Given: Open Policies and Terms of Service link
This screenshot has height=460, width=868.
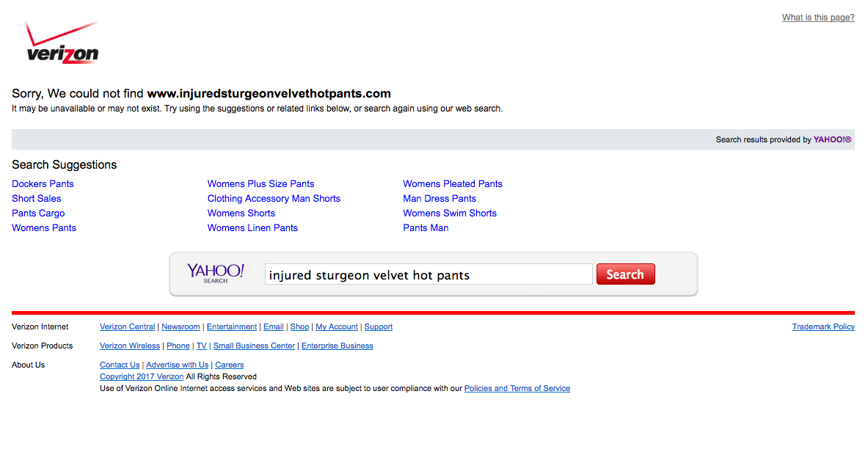Looking at the screenshot, I should point(517,389).
